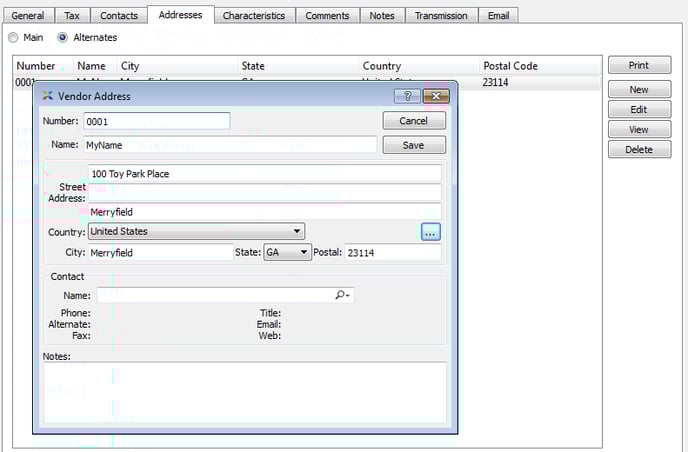The image size is (688, 452).
Task: Click the postal code cell '23114' in list
Action: (x=495, y=83)
